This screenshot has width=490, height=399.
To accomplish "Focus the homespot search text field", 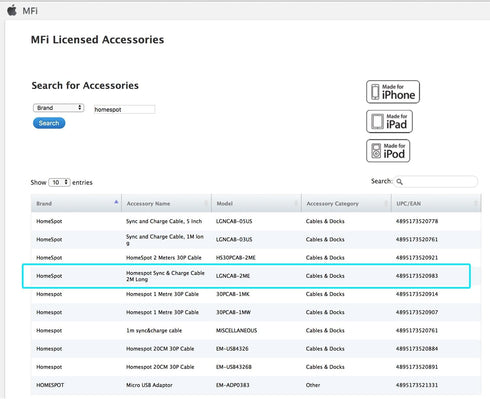I will tap(124, 109).
